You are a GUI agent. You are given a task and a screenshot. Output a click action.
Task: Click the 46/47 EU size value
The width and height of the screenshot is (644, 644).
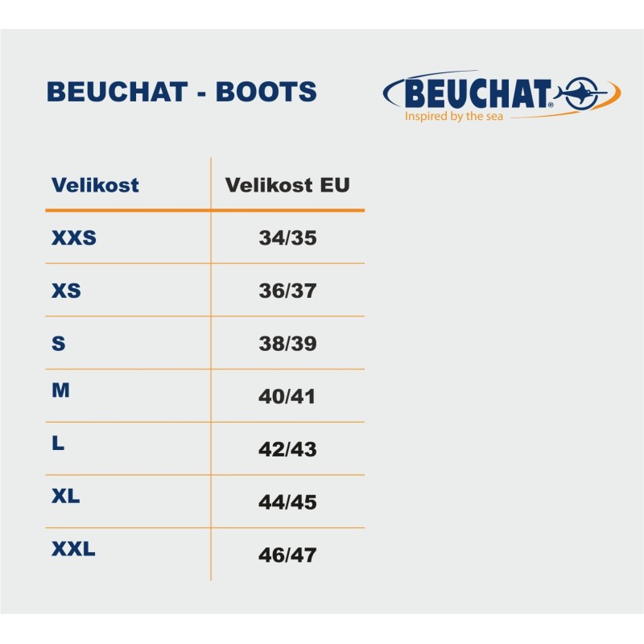point(288,555)
